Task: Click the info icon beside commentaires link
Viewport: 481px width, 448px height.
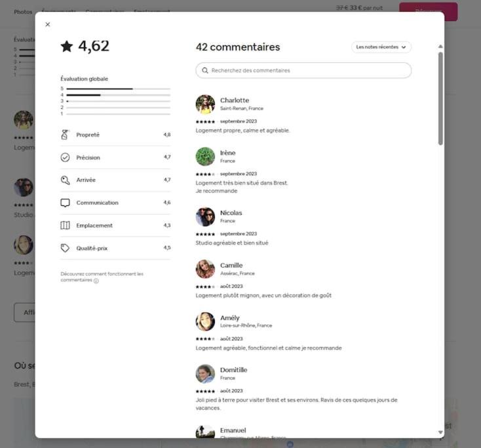Action: click(96, 281)
